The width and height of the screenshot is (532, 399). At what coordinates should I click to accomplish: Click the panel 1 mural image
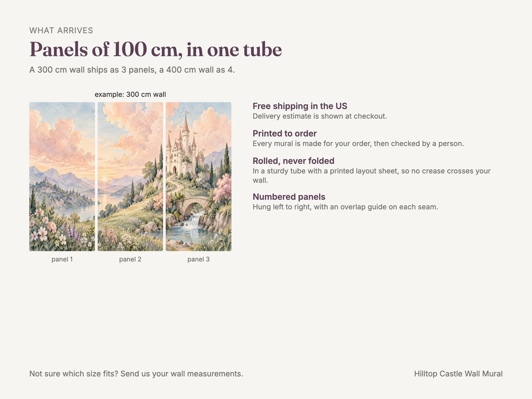62,177
